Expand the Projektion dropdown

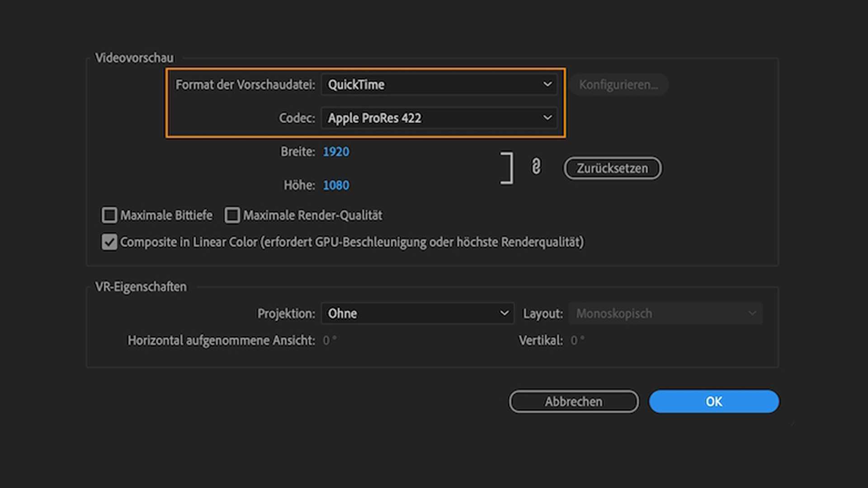417,314
